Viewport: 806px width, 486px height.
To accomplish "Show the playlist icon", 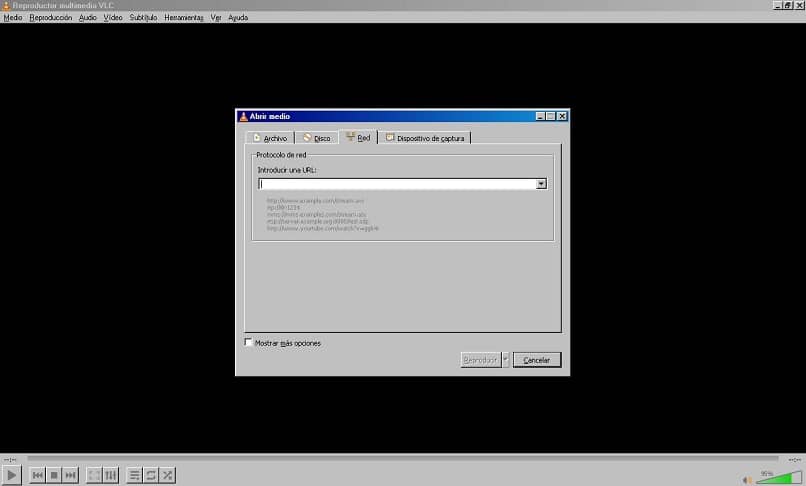I will coord(134,475).
